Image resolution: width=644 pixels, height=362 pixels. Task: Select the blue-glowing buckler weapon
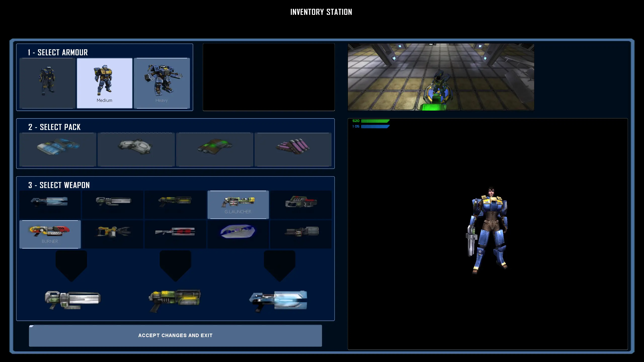click(238, 234)
